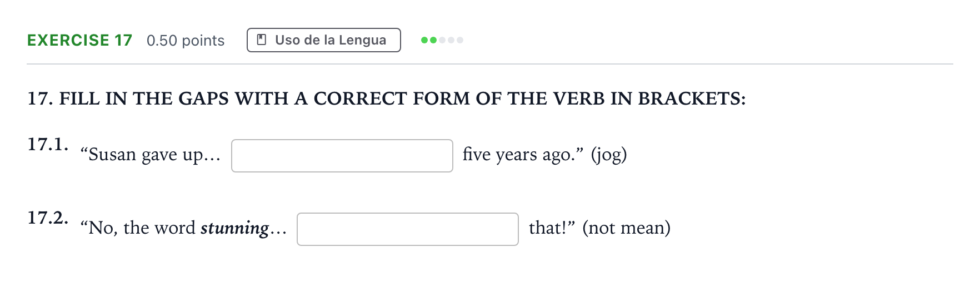Image resolution: width=980 pixels, height=286 pixels.
Task: Focus the answer box after the word stunning
Action: [x=408, y=229]
